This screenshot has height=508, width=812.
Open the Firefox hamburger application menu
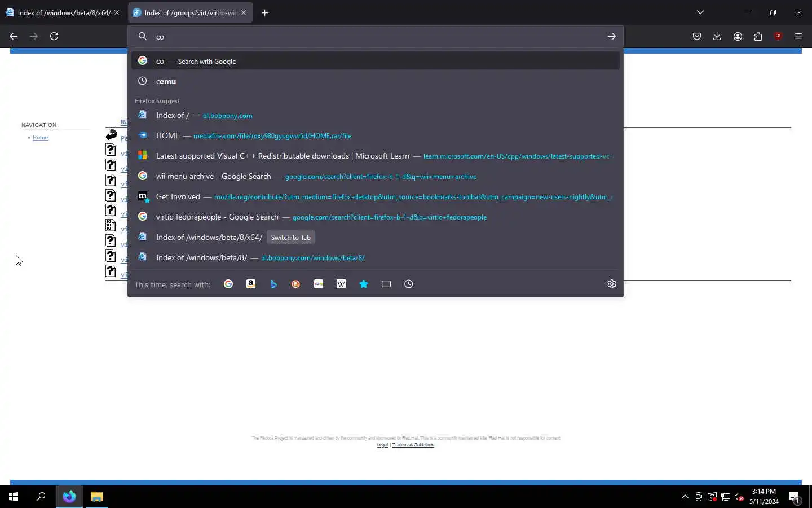[x=798, y=36]
